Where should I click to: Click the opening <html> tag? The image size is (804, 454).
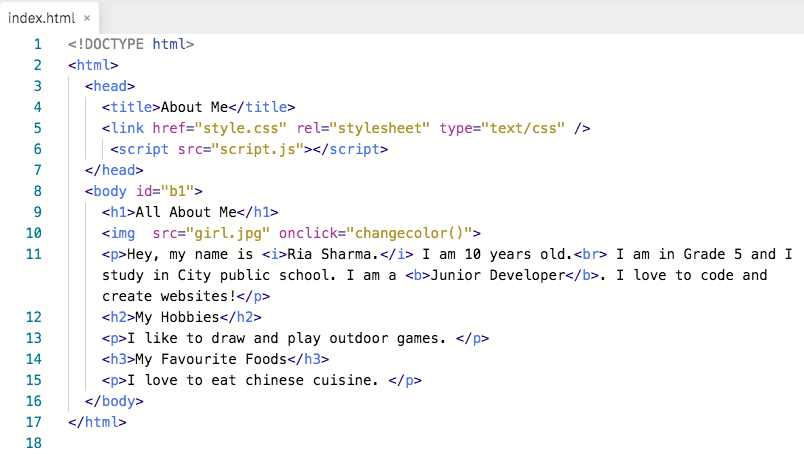(x=93, y=65)
